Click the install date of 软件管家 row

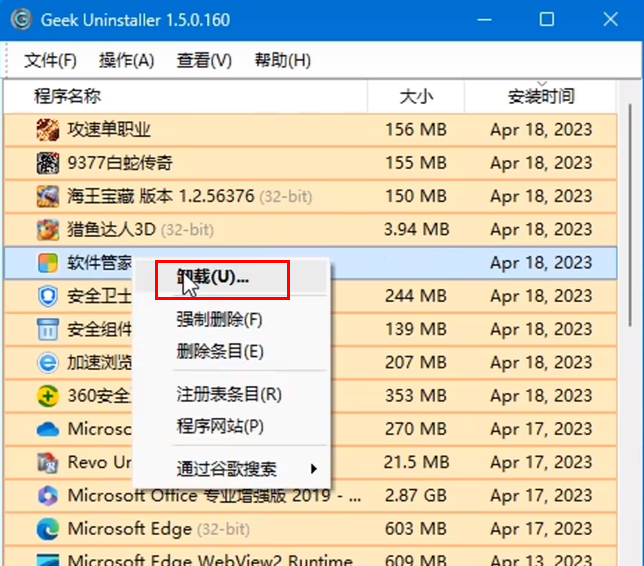[x=541, y=263]
